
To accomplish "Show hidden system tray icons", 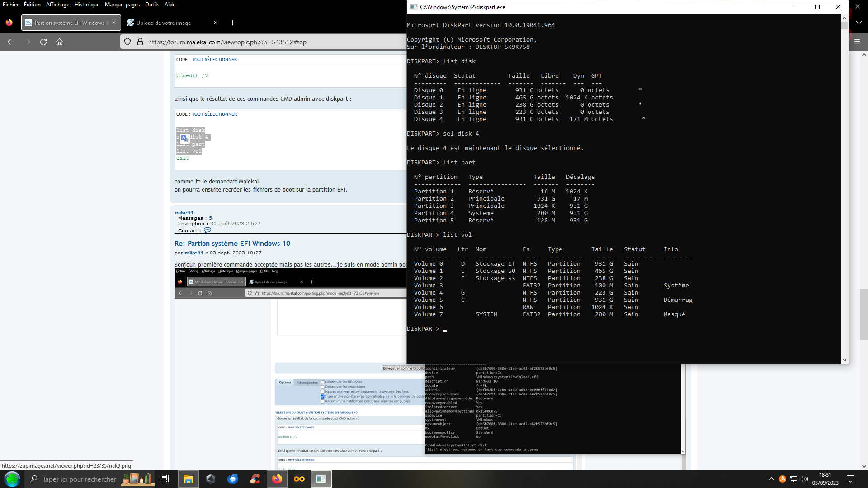I will click(x=771, y=479).
